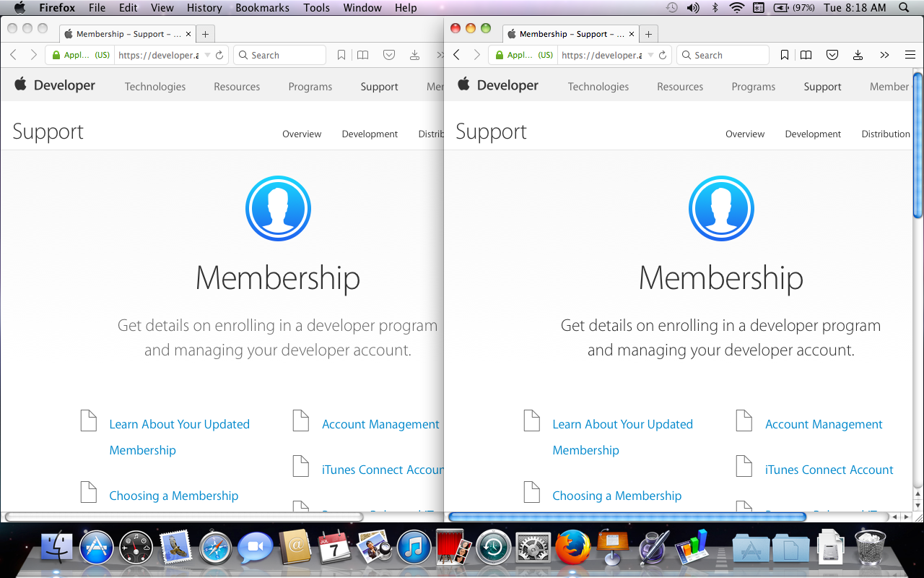This screenshot has width=924, height=578.
Task: Reload the page in the right Firefox window
Action: point(663,55)
